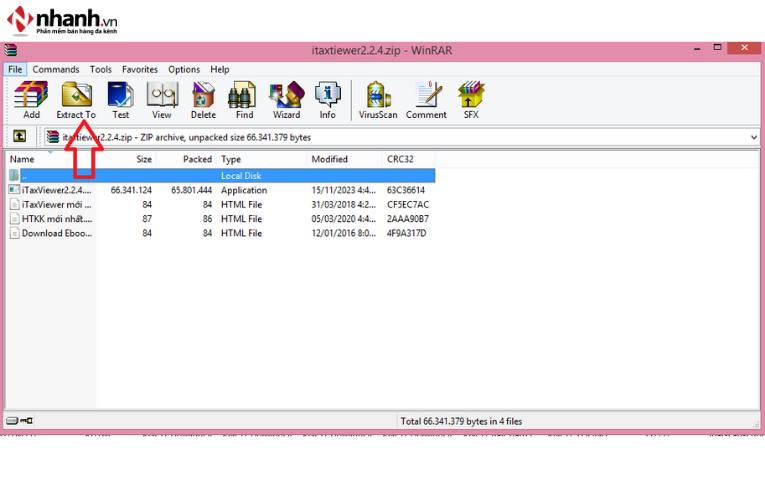This screenshot has height=478, width=765.
Task: Open the Help menu
Action: point(220,69)
